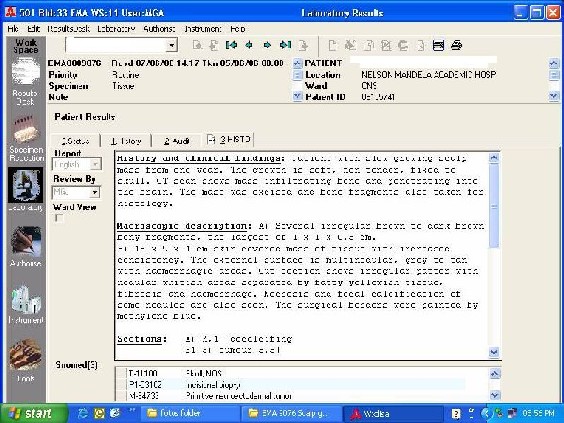Click the second greyed icon after separator
Viewport: 564px width, 423px height.
[350, 45]
